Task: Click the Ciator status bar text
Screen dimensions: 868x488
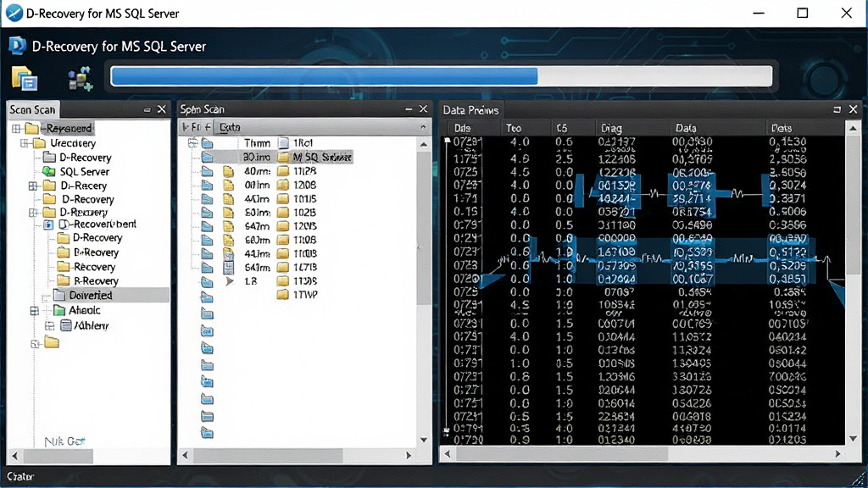Action: point(20,476)
